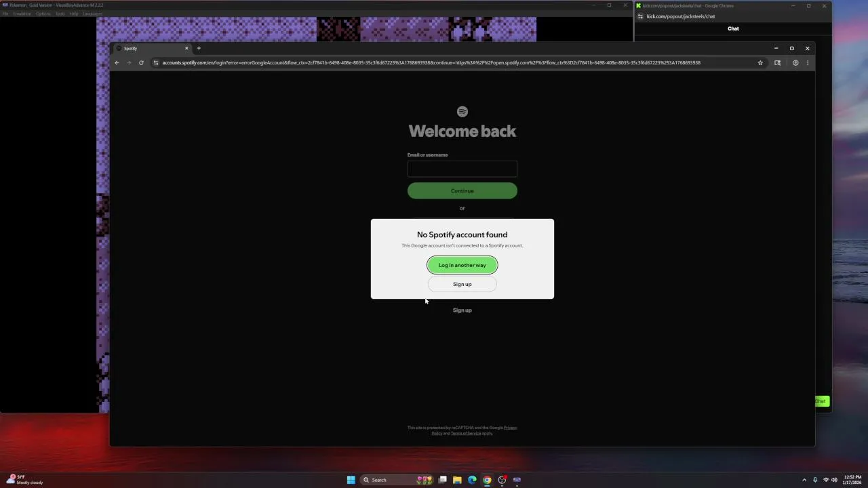
Task: Click the Sign up link below the dialog
Action: tap(462, 310)
